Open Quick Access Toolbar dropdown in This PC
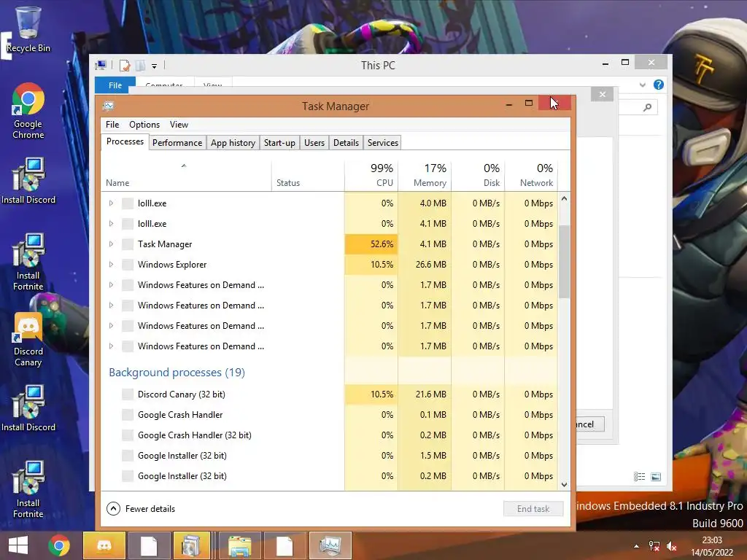Viewport: 747px width, 560px height. [155, 66]
